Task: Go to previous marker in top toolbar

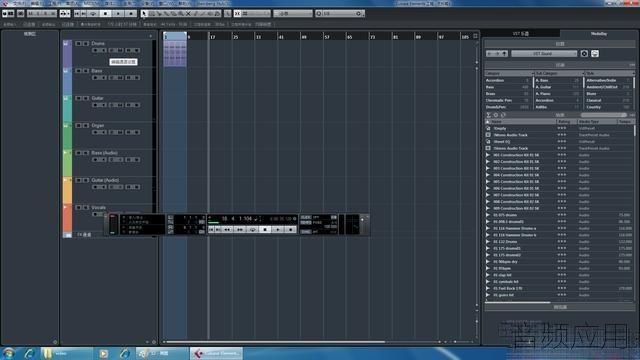Action: pyautogui.click(x=77, y=13)
